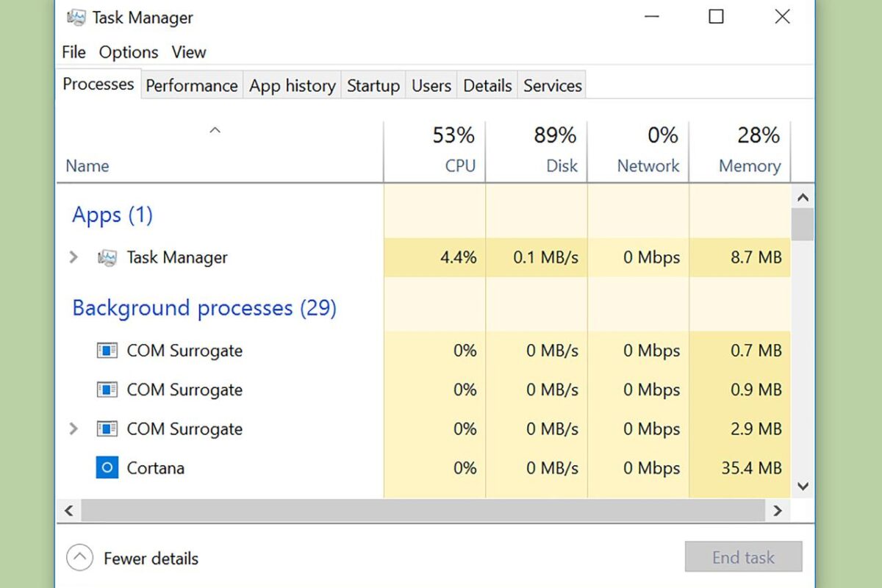Click the Task Manager process icon
This screenshot has height=588, width=882.
(107, 257)
